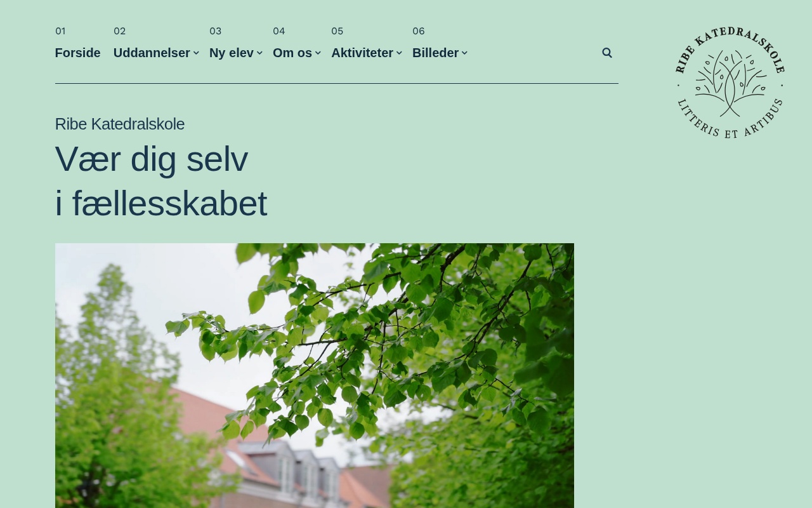This screenshot has width=812, height=508.
Task: Expand the chevron beside Uddannelser
Action: coord(196,53)
